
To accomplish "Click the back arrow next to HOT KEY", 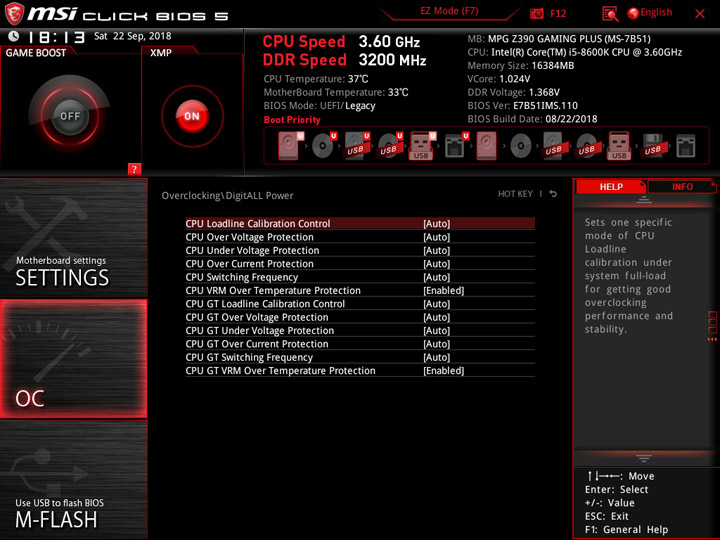I will [553, 194].
